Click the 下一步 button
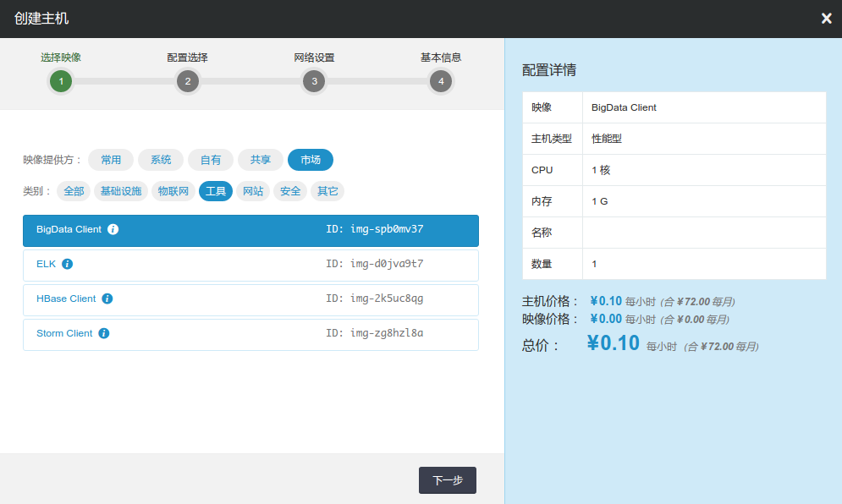The width and height of the screenshot is (842, 504). [x=448, y=480]
